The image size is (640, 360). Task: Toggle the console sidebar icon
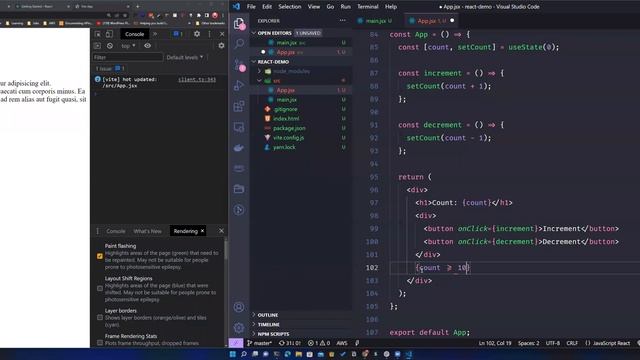tap(97, 46)
